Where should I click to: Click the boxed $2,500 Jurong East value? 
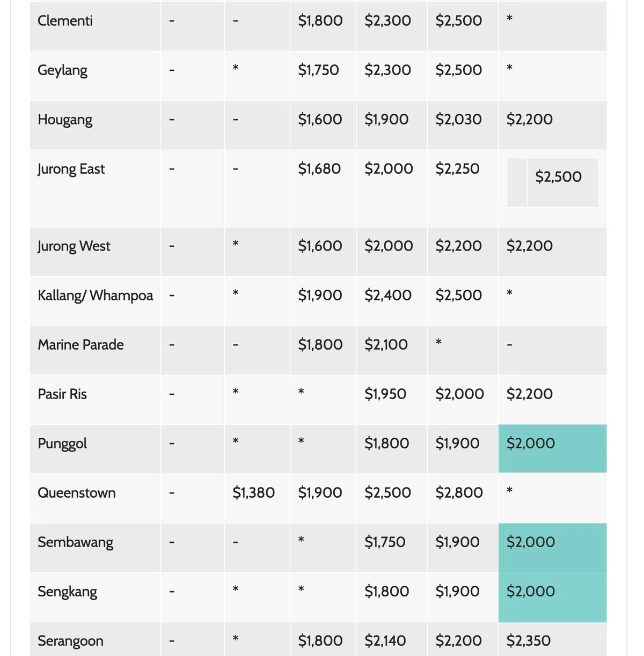(558, 177)
